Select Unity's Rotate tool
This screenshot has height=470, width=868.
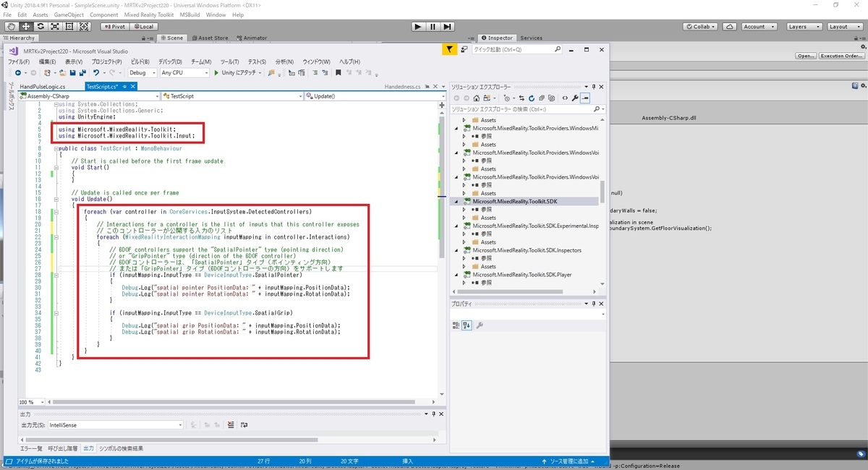click(x=40, y=26)
